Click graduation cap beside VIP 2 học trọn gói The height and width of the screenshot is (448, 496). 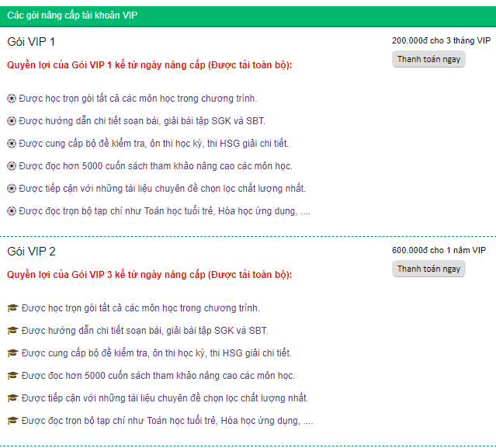point(12,308)
